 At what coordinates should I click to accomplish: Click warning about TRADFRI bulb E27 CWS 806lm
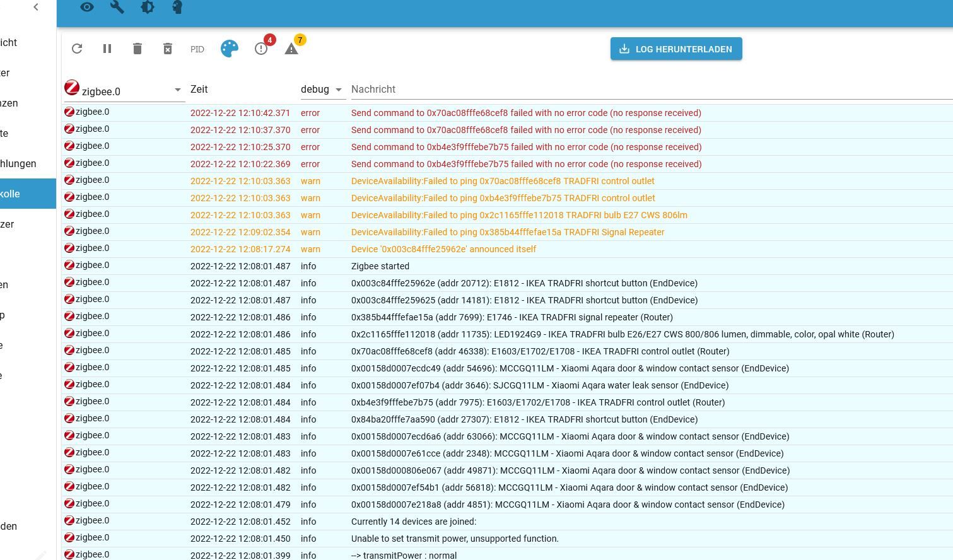(519, 215)
